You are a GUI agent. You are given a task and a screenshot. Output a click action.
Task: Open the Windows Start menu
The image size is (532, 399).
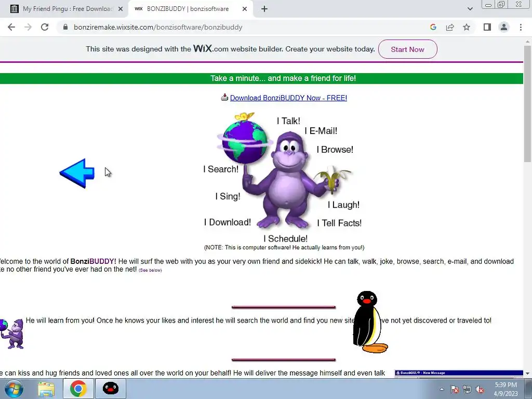click(x=14, y=389)
